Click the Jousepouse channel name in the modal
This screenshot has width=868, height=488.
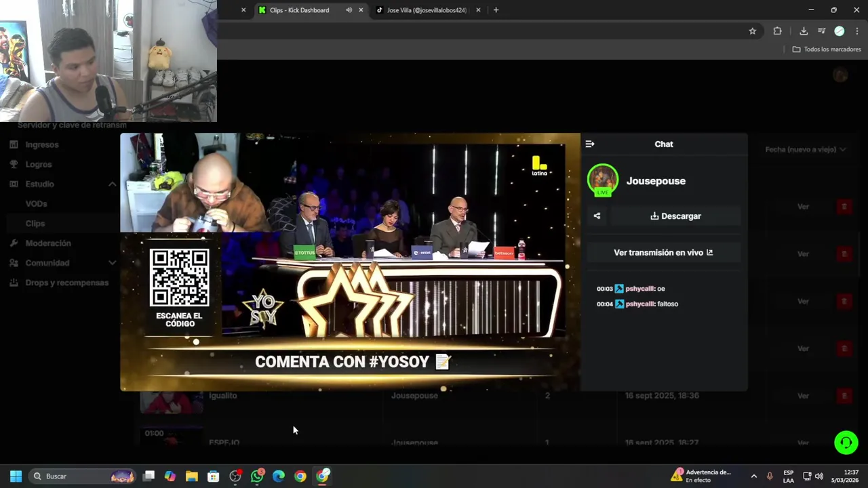pyautogui.click(x=656, y=181)
